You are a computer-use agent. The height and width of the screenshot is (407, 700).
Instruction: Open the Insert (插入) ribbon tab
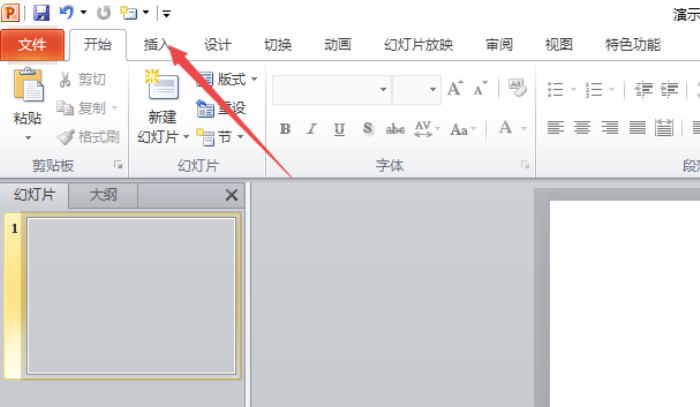pyautogui.click(x=157, y=45)
